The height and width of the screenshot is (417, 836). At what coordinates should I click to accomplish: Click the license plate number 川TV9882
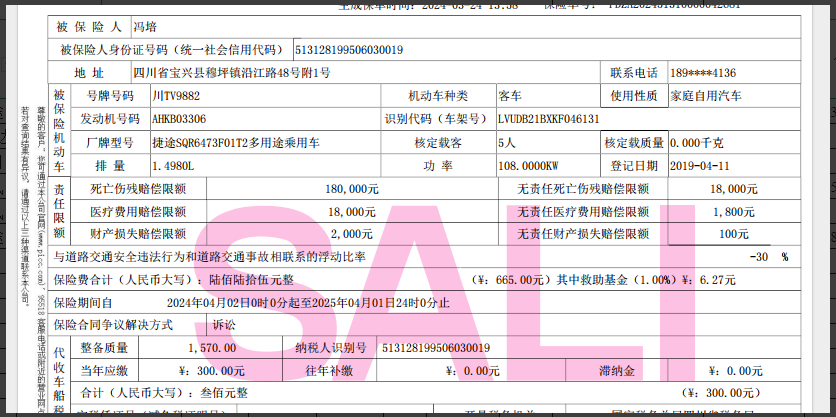176,96
